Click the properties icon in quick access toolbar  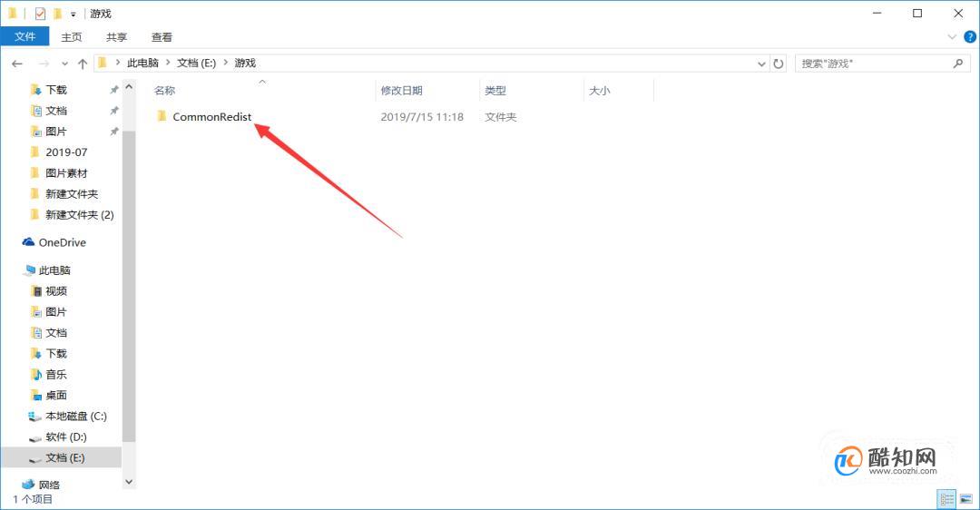pos(40,13)
